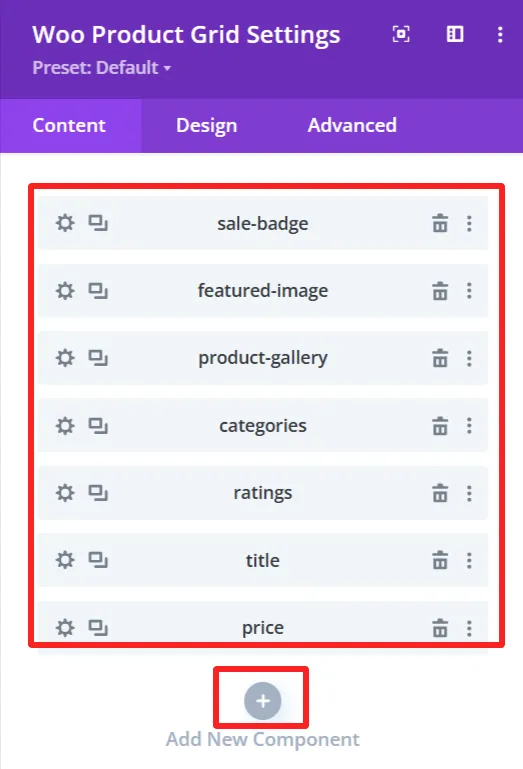
Task: Delete the sale-badge component
Action: click(440, 224)
